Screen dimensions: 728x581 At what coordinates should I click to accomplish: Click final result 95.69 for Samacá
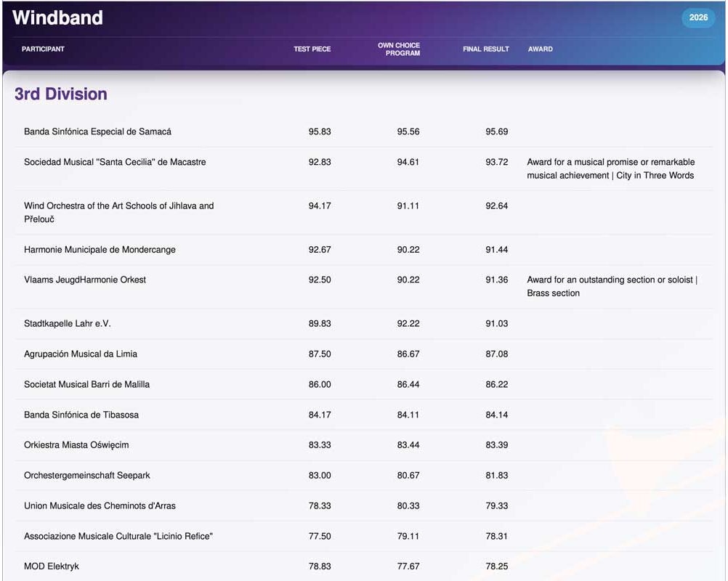[496, 131]
